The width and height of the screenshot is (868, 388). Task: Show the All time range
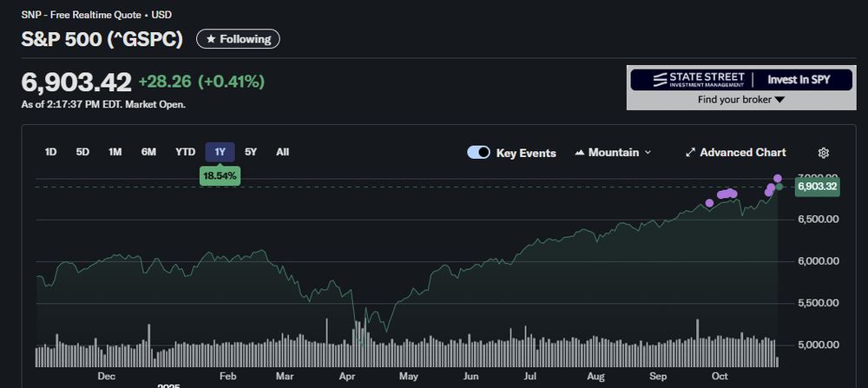pos(282,152)
